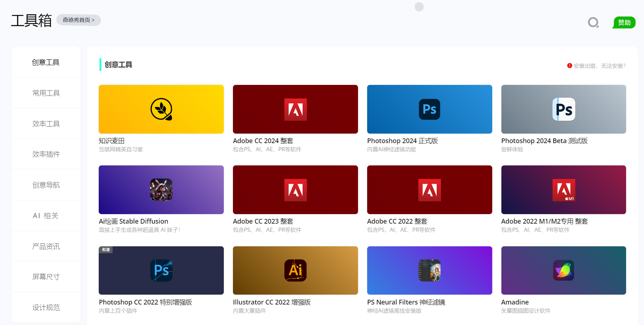
Task: Switch to 效率插件 category
Action: click(46, 154)
